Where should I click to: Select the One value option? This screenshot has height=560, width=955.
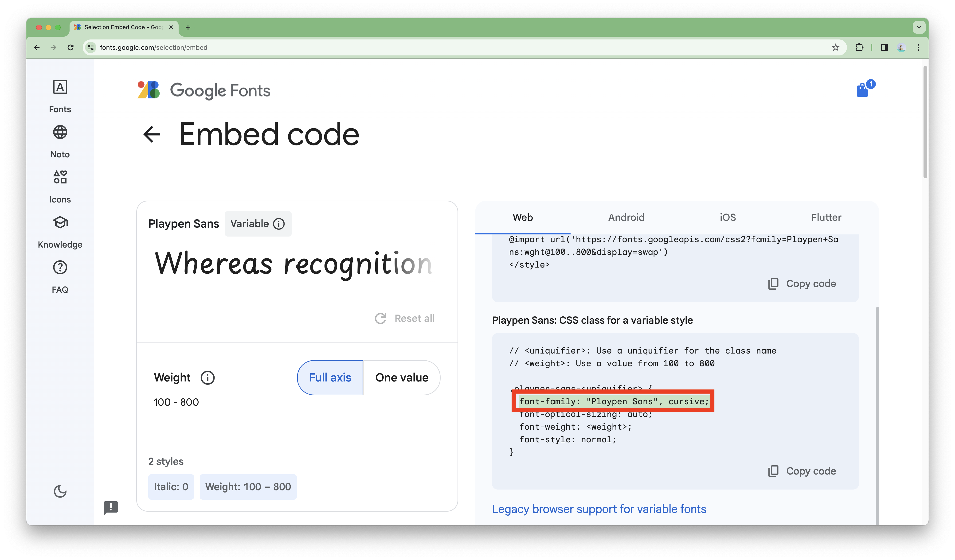[402, 378]
